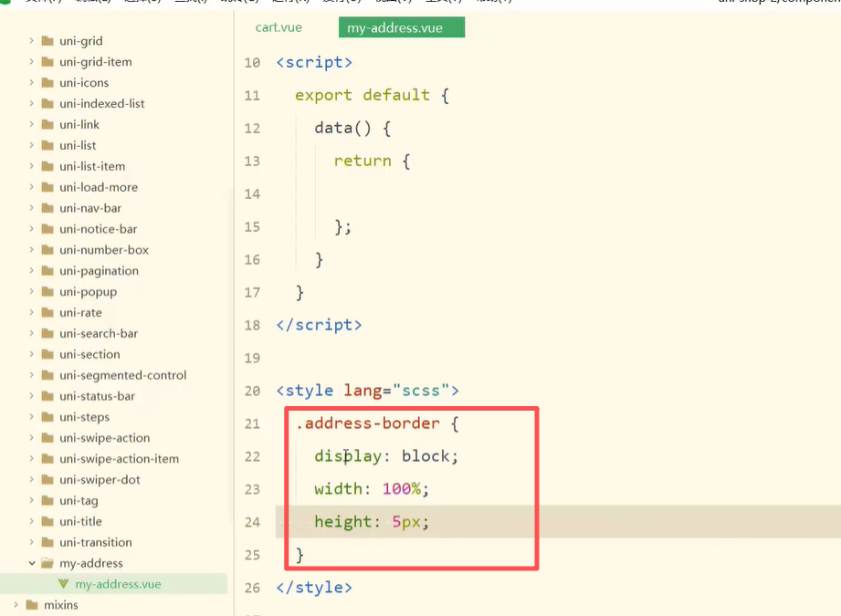Expand the uni-link folder chevron
The image size is (841, 616).
[32, 124]
